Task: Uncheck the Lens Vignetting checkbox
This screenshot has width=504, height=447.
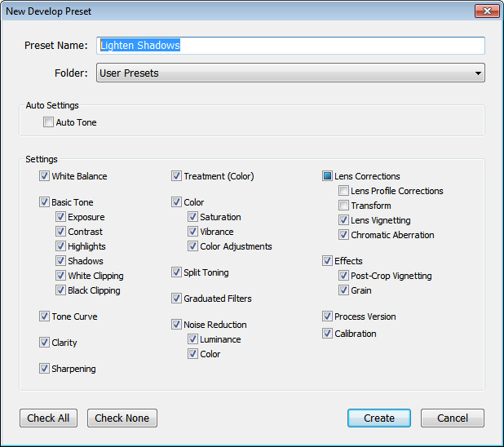Action: (343, 220)
